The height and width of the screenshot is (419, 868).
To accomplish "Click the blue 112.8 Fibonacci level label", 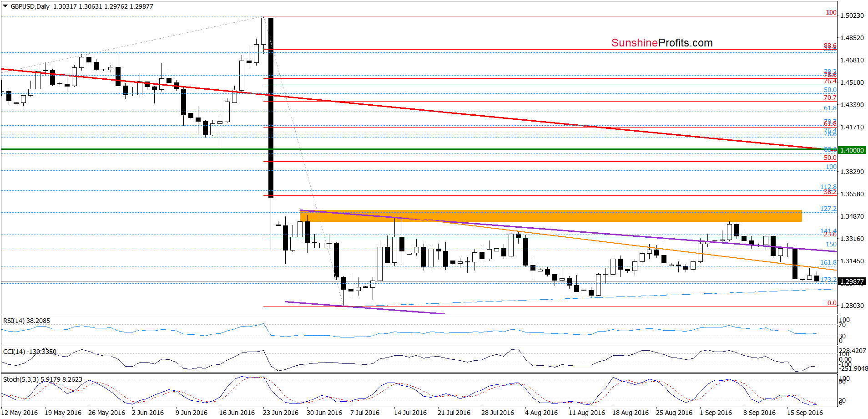I will point(828,187).
